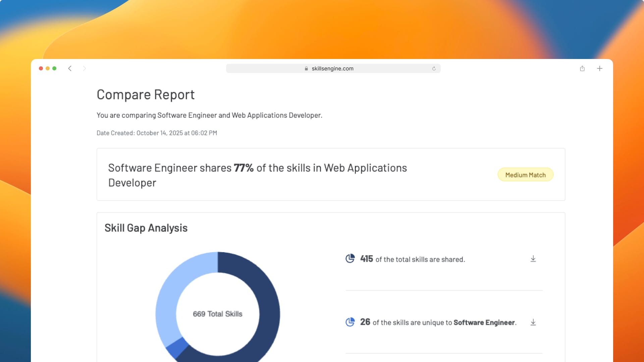Viewport: 644px width, 362px height.
Task: Click the padlock icon in the address bar
Action: 306,68
